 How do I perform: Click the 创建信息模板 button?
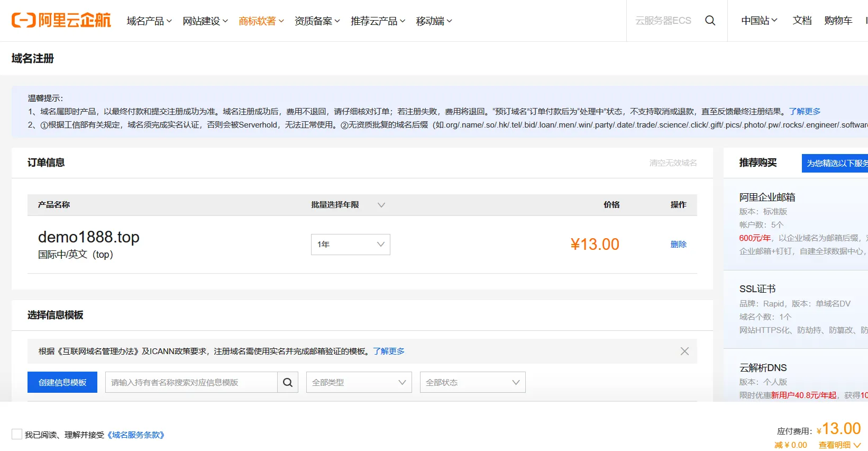coord(62,382)
